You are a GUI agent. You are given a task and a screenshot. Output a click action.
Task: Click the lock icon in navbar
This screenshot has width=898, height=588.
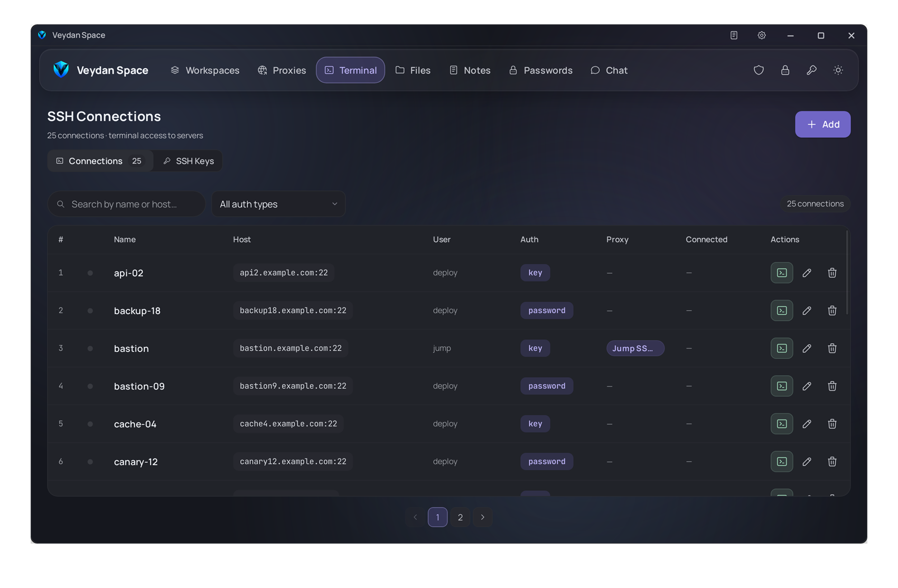pyautogui.click(x=785, y=70)
